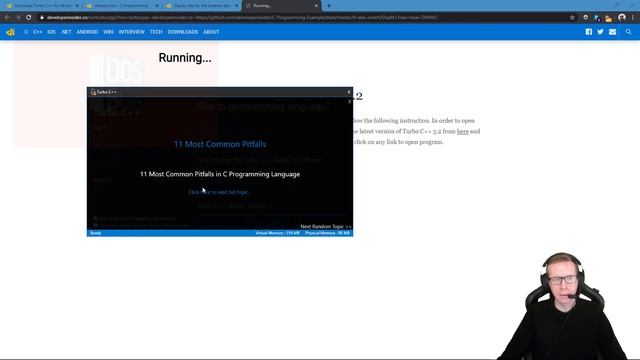Click the read full topic link
640x360 pixels.
pyautogui.click(x=220, y=192)
